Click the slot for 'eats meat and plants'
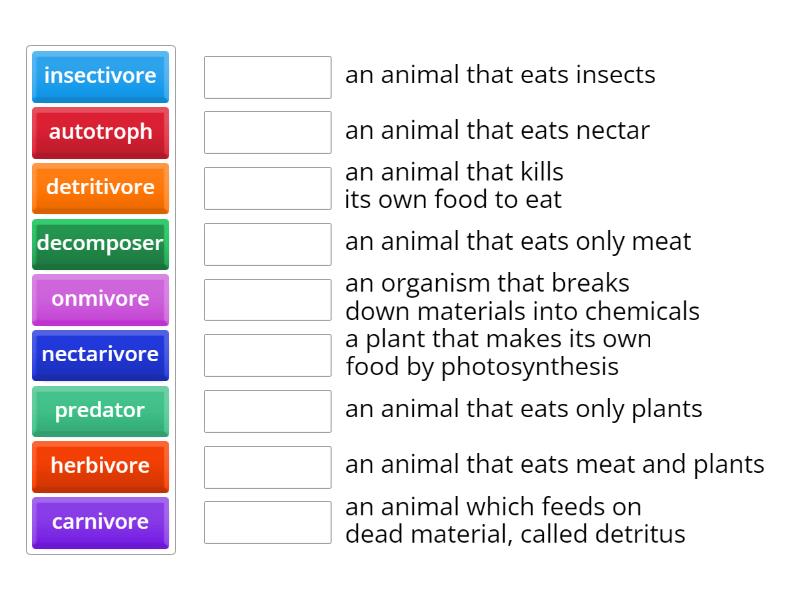This screenshot has height=600, width=800. coord(267,466)
